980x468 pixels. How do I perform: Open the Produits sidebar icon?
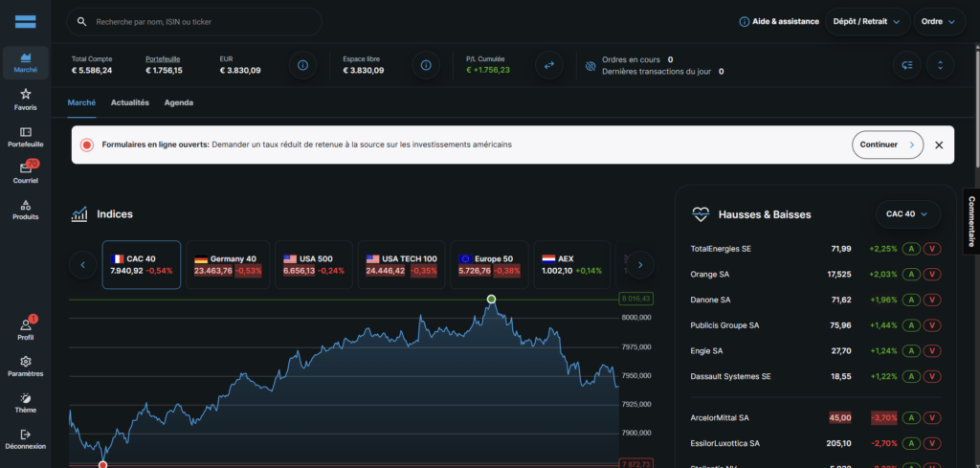(x=26, y=209)
